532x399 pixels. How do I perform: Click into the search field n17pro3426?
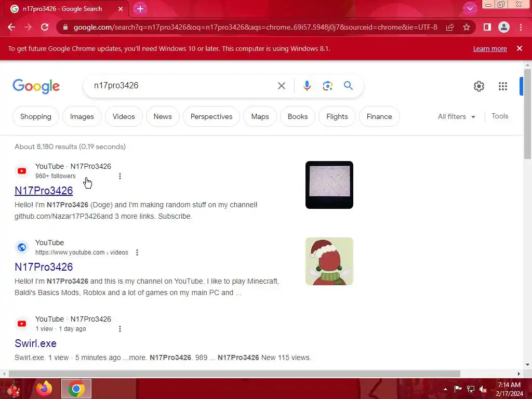(x=183, y=86)
